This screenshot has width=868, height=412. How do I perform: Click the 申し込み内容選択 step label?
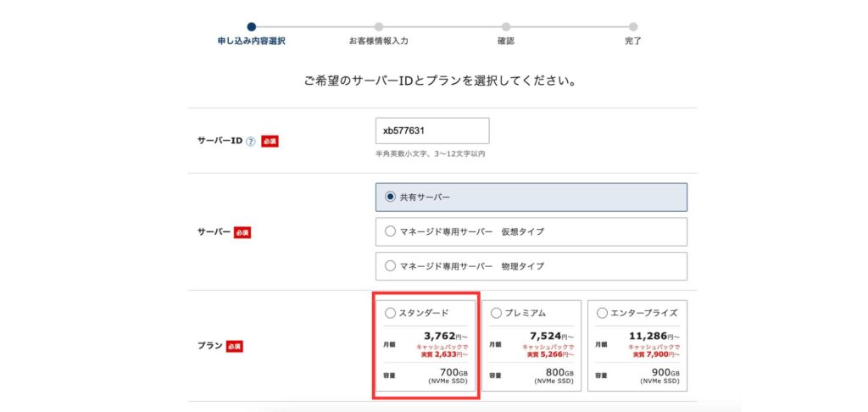pos(251,41)
